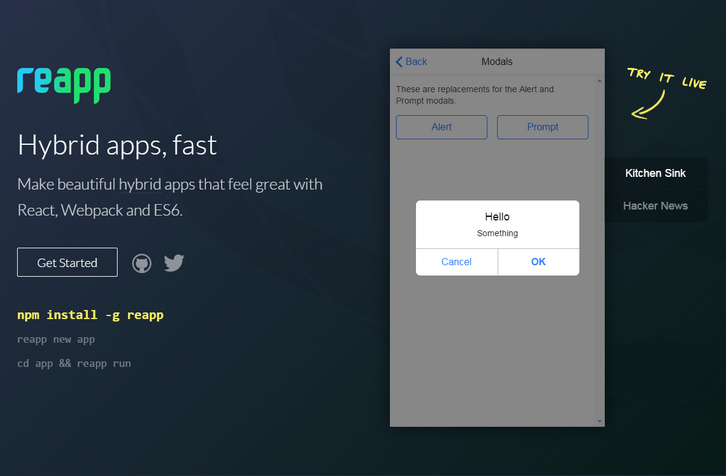Click the demo scrollbar up arrow

pos(600,80)
